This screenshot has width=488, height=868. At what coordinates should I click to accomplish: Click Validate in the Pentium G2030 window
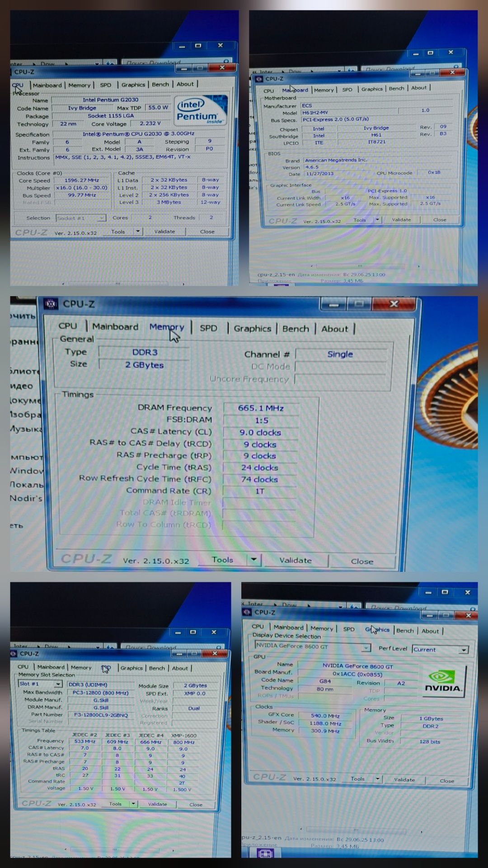tap(164, 231)
